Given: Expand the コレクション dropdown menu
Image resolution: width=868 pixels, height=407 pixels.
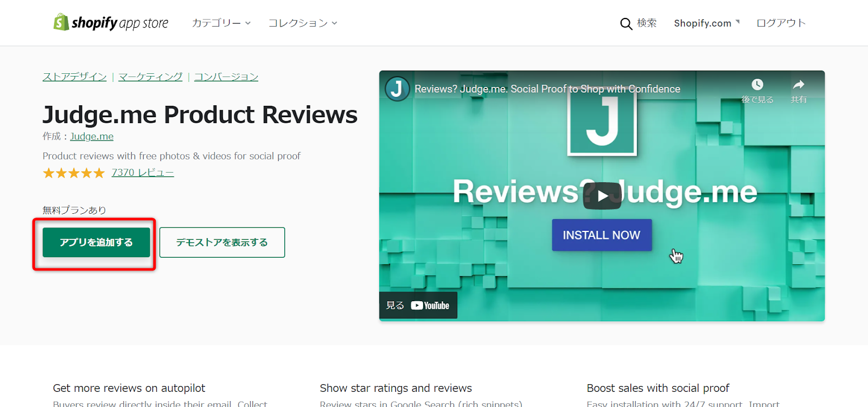Looking at the screenshot, I should [x=303, y=23].
